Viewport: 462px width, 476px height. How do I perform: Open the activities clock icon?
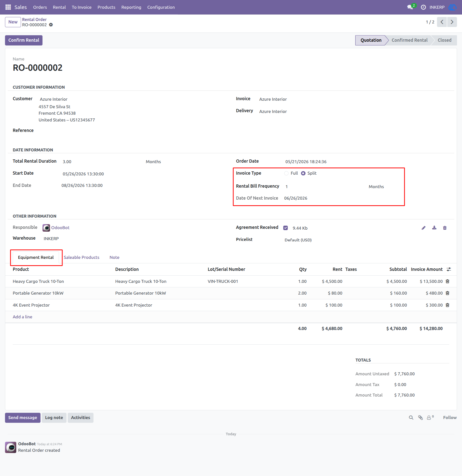coord(423,7)
